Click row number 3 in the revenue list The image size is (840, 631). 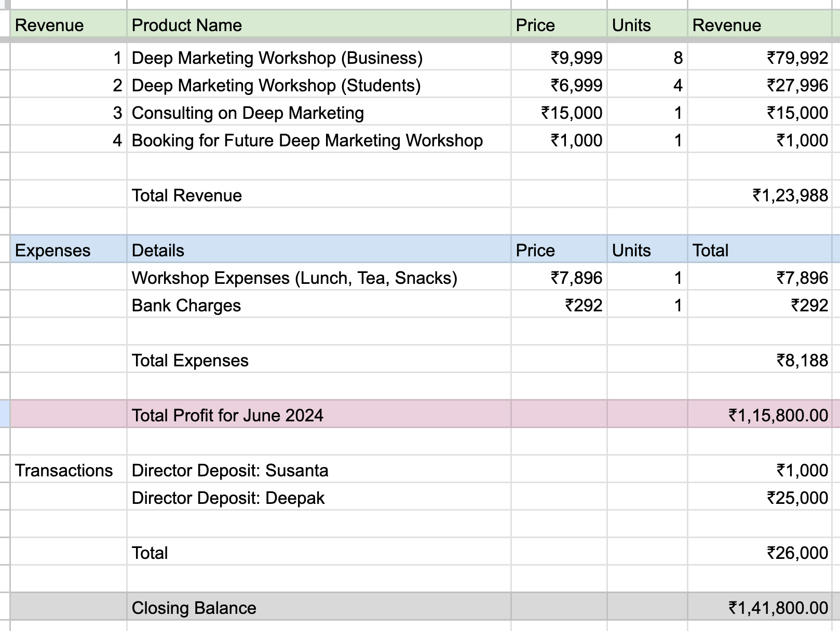69,113
